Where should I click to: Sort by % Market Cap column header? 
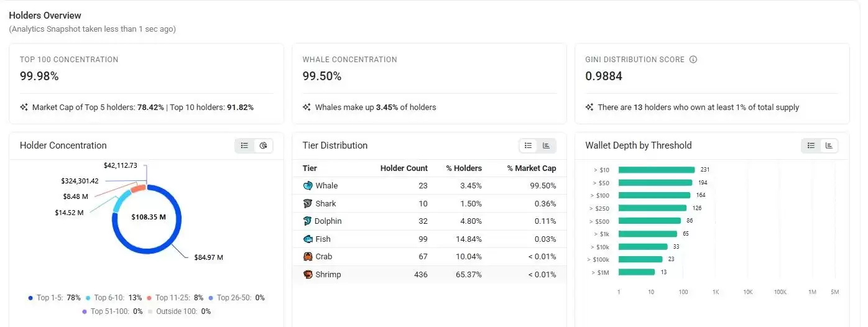532,168
